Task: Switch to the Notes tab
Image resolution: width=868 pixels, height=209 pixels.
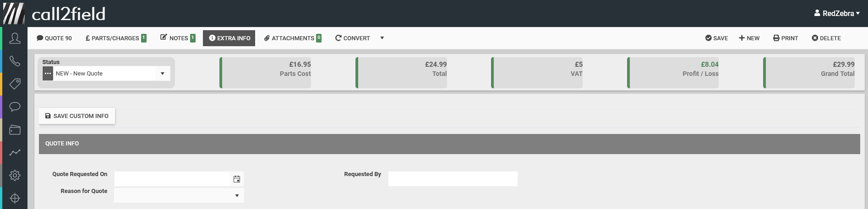Action: point(178,38)
